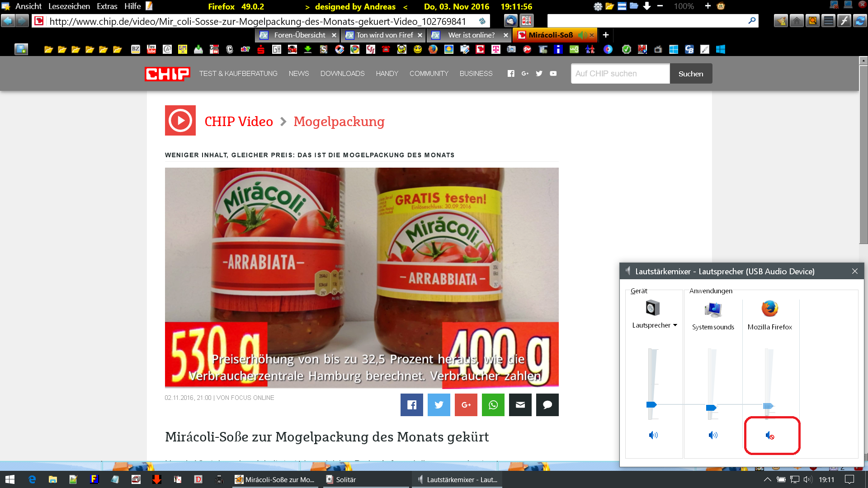Open the Lesezeichen menu
Screen dimensions: 868x488
69,6
